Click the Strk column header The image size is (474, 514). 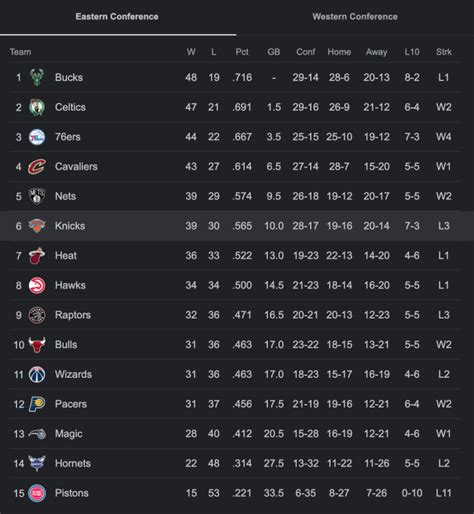tap(444, 52)
